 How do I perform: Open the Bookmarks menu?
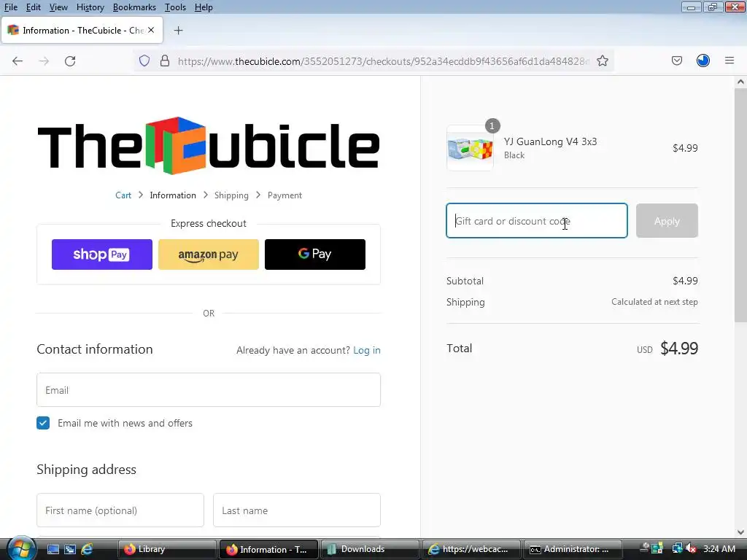tap(134, 7)
